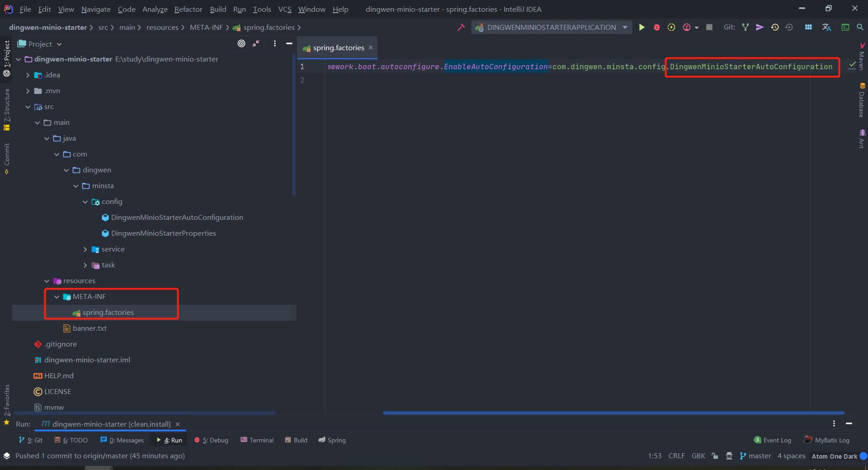The width and height of the screenshot is (868, 470).
Task: Collapse the java folder in tree
Action: [x=47, y=138]
